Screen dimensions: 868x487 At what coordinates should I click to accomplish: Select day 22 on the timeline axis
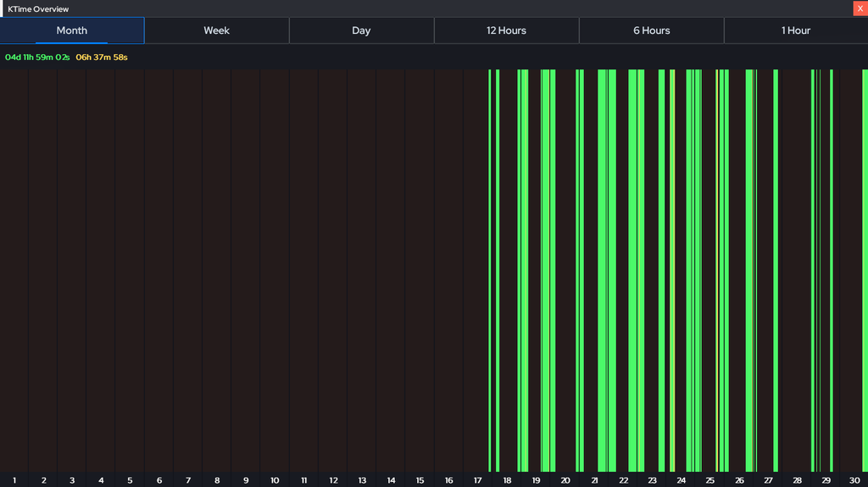(x=623, y=480)
